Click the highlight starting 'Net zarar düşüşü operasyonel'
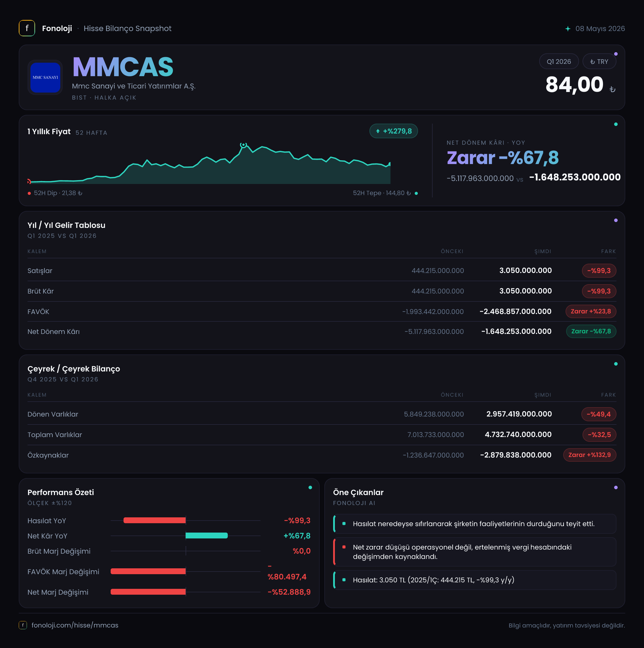The height and width of the screenshot is (648, 644). (475, 552)
